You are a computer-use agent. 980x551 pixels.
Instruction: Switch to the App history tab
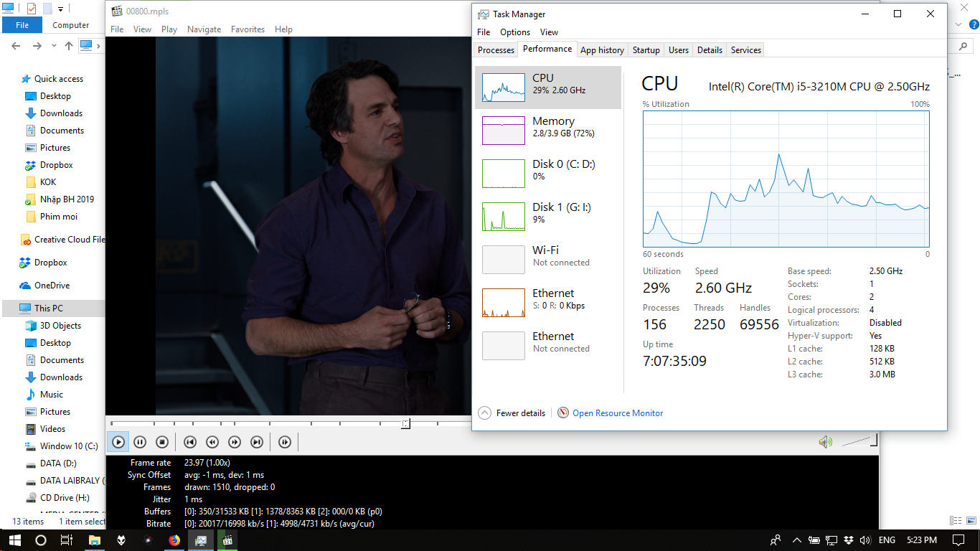pyautogui.click(x=602, y=50)
